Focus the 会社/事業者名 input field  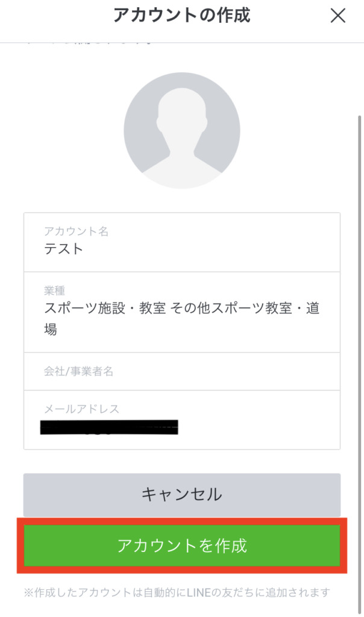(x=181, y=372)
